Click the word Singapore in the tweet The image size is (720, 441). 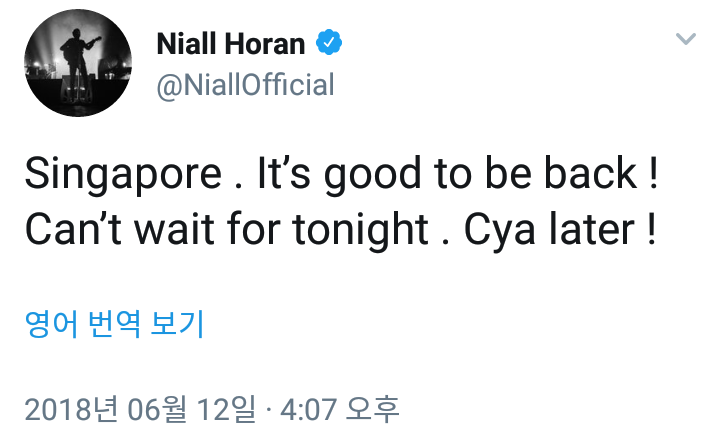point(123,175)
